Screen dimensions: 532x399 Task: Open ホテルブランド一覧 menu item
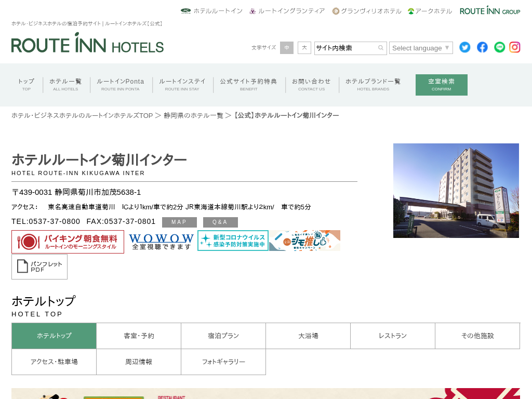pyautogui.click(x=373, y=85)
